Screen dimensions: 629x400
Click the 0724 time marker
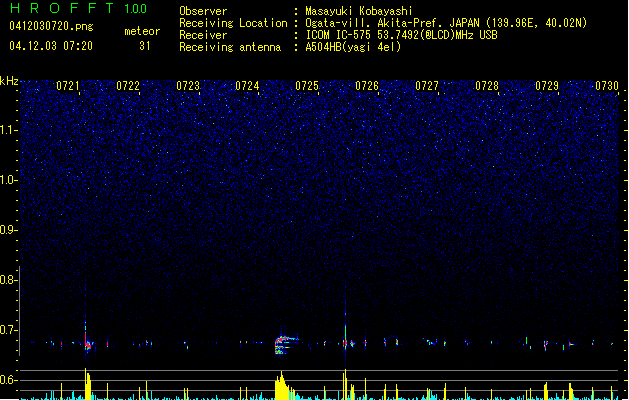[247, 86]
